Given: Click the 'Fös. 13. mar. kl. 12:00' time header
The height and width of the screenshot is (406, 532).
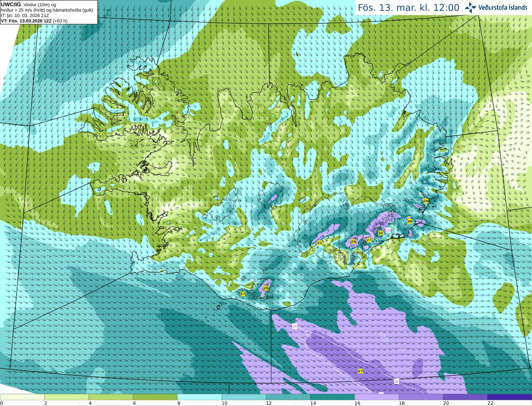Looking at the screenshot, I should [x=409, y=7].
